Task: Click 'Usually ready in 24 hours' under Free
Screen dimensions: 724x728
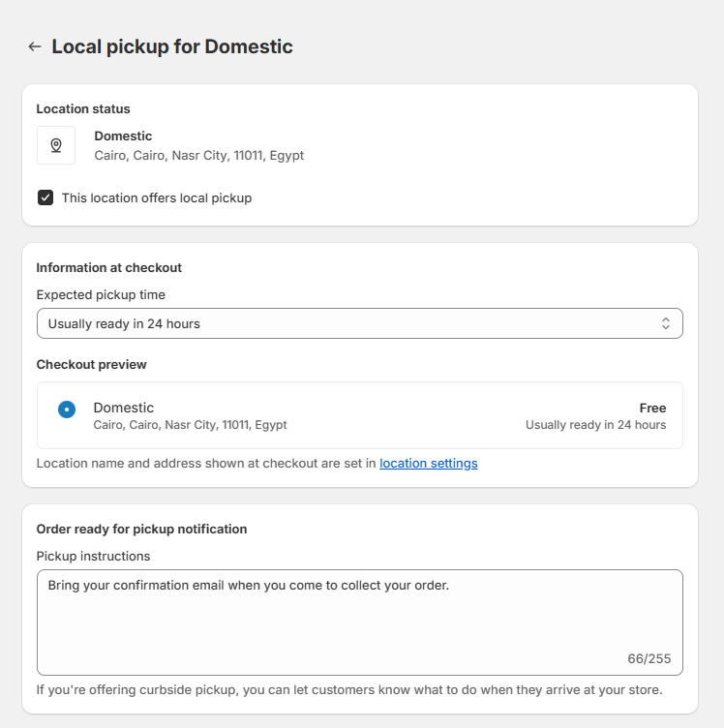Action: [x=595, y=425]
